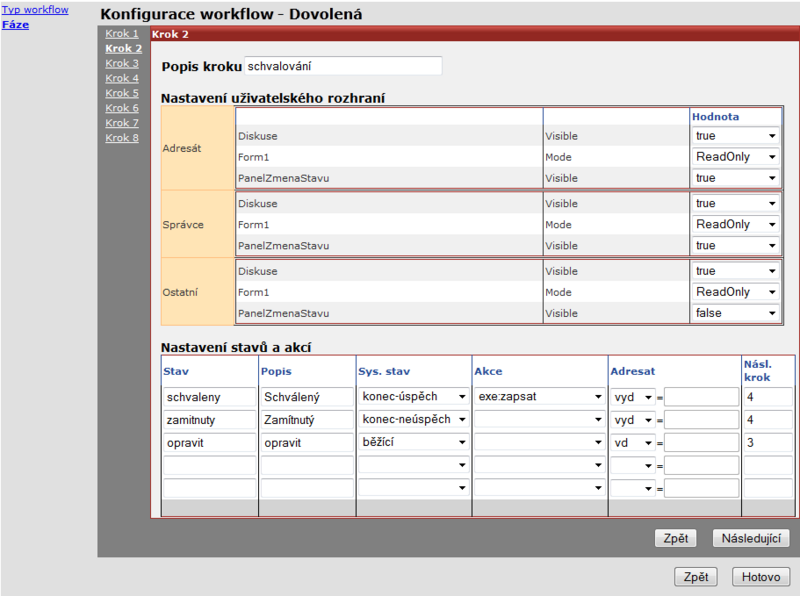Open Ostatní Form1 Mode dropdown
The width and height of the screenshot is (800, 596).
tap(736, 292)
